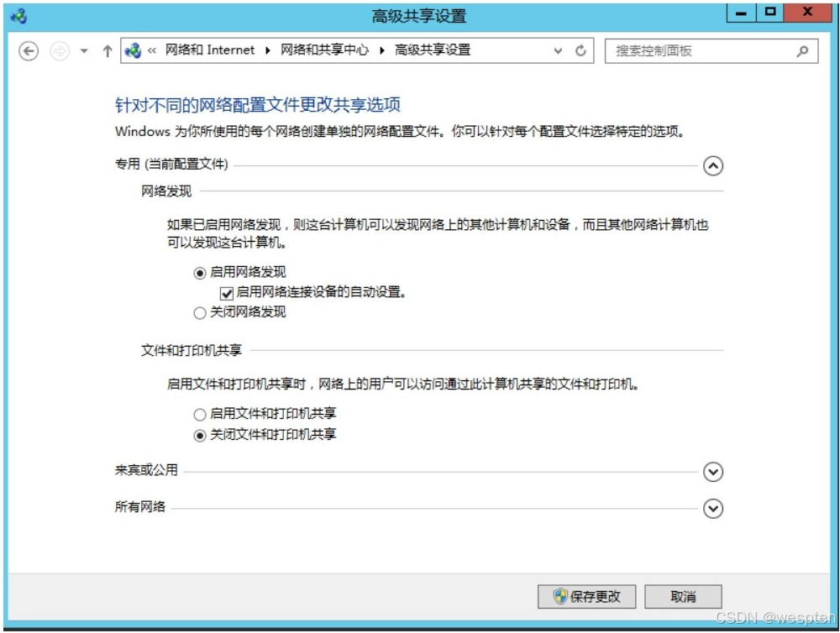Expand the 所有网络 section

click(x=713, y=508)
